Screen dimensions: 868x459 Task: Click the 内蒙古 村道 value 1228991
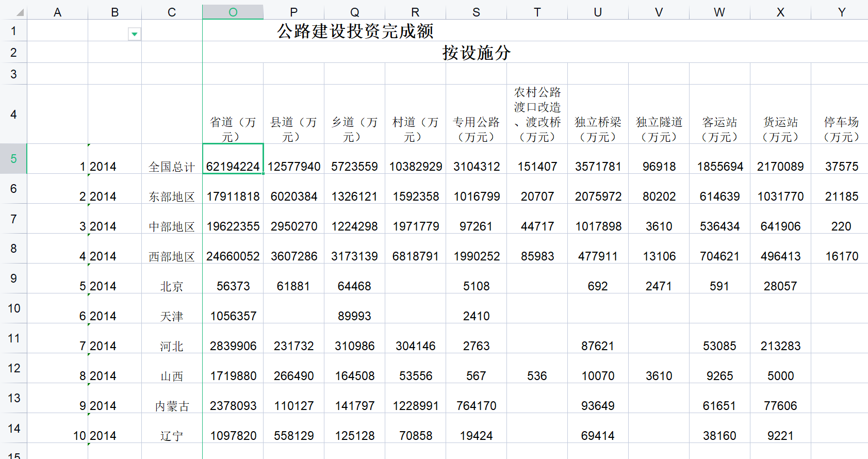(x=415, y=406)
